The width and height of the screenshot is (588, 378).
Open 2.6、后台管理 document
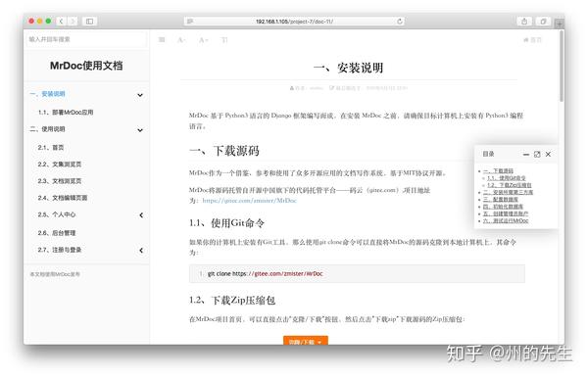pos(57,233)
